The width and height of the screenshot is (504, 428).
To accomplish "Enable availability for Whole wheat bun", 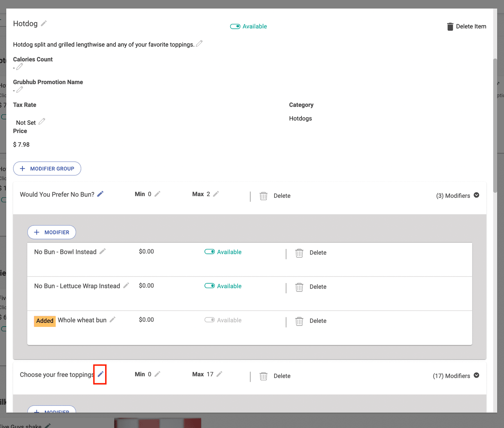I will click(210, 320).
